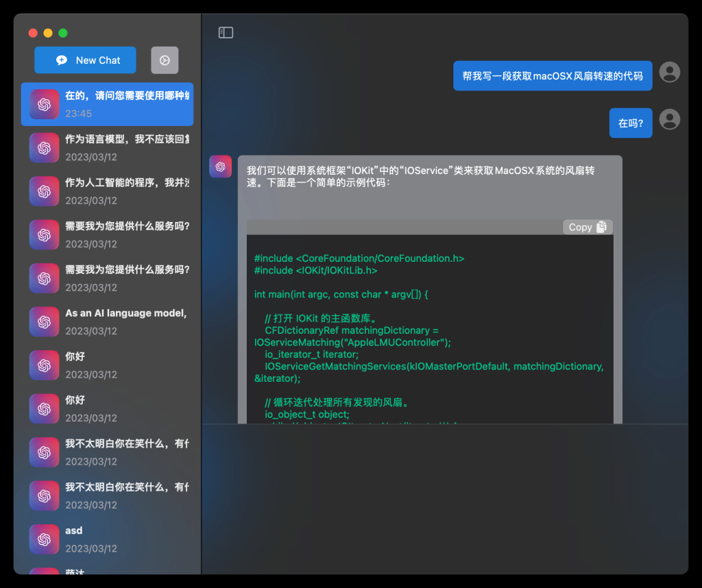Screen dimensions: 702x588
Task: Click the ChatGPT avatar beside the assistant reply
Action: pos(220,167)
